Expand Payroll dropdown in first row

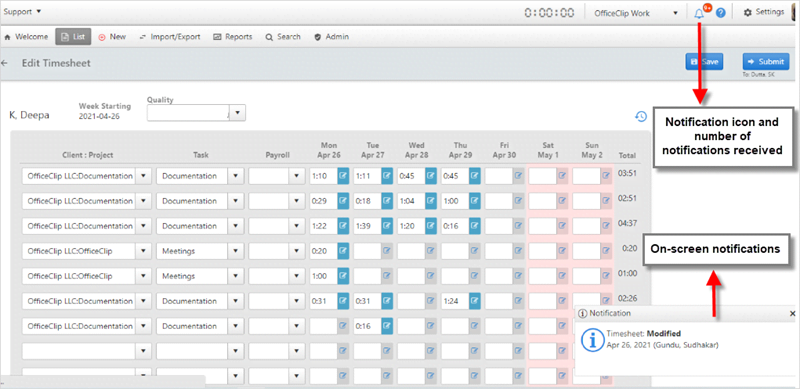point(296,176)
